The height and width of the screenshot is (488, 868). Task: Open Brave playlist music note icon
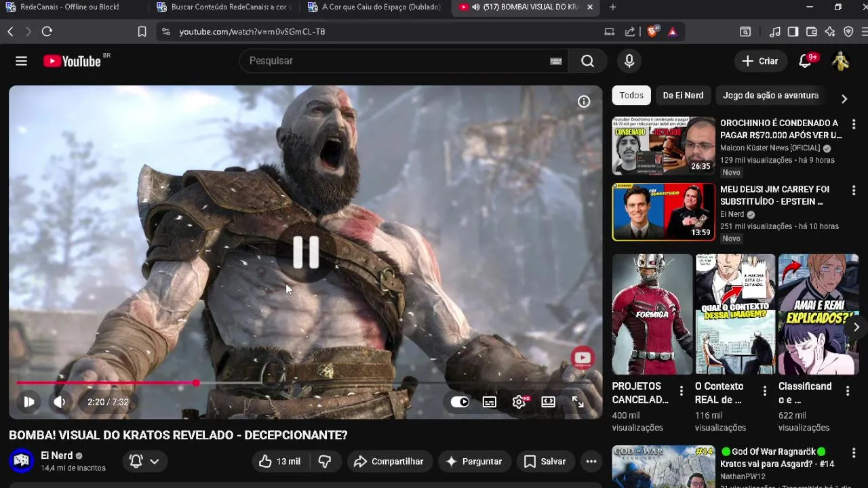click(x=775, y=32)
